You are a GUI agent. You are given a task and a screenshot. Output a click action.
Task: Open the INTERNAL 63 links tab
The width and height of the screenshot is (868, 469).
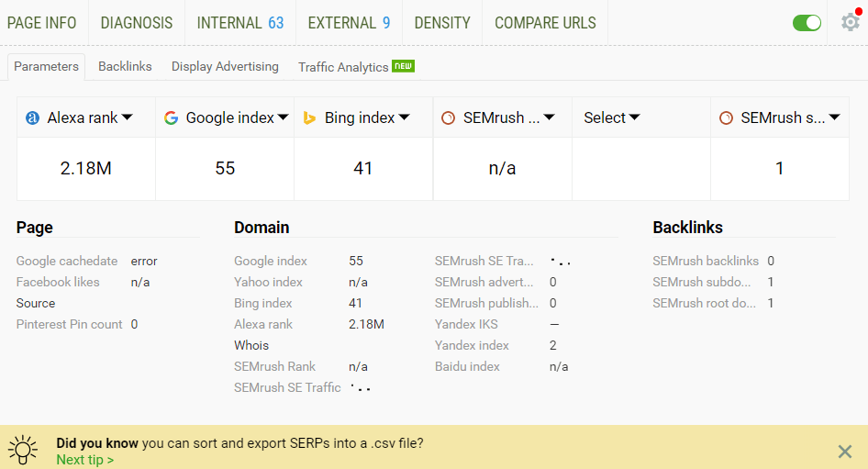240,23
